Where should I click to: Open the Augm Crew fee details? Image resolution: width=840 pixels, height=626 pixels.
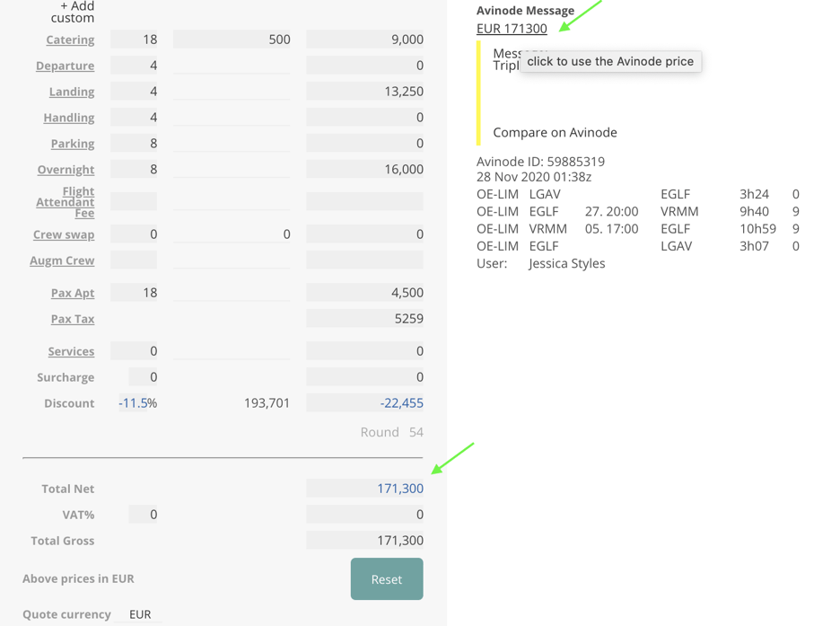[62, 260]
